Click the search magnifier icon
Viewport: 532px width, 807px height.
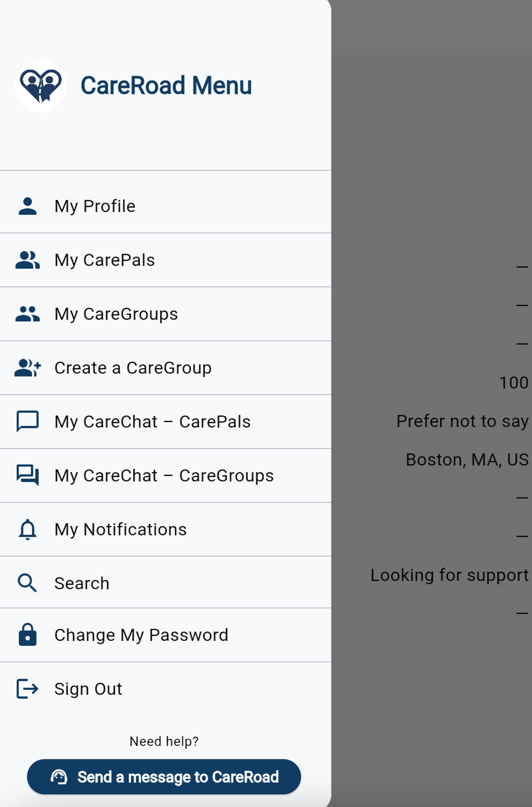click(x=28, y=583)
